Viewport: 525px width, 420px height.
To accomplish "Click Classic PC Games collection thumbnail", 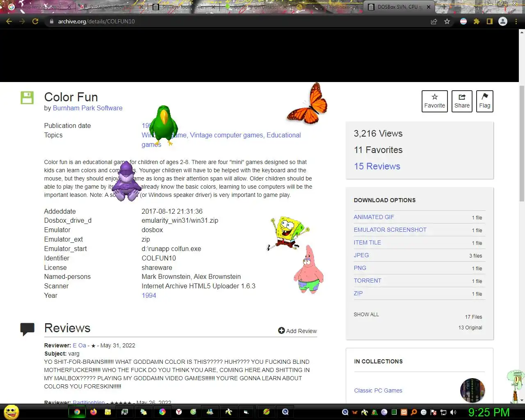I will pos(472,390).
